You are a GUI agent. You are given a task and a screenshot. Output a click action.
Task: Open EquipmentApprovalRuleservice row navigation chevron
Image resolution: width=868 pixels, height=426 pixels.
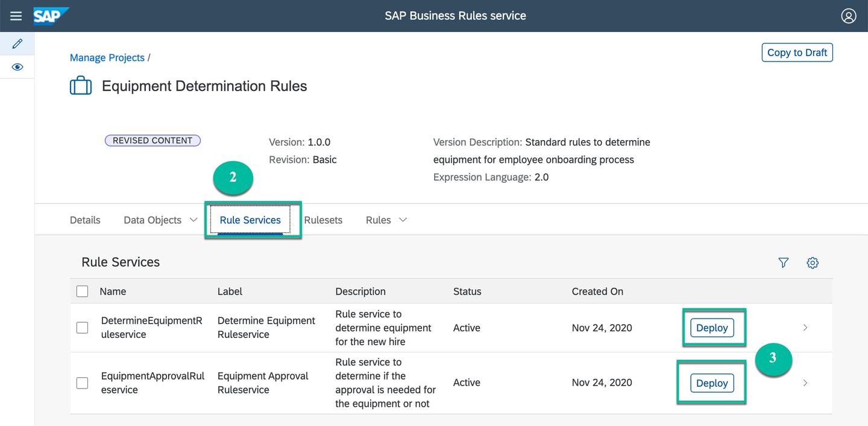[x=805, y=383]
